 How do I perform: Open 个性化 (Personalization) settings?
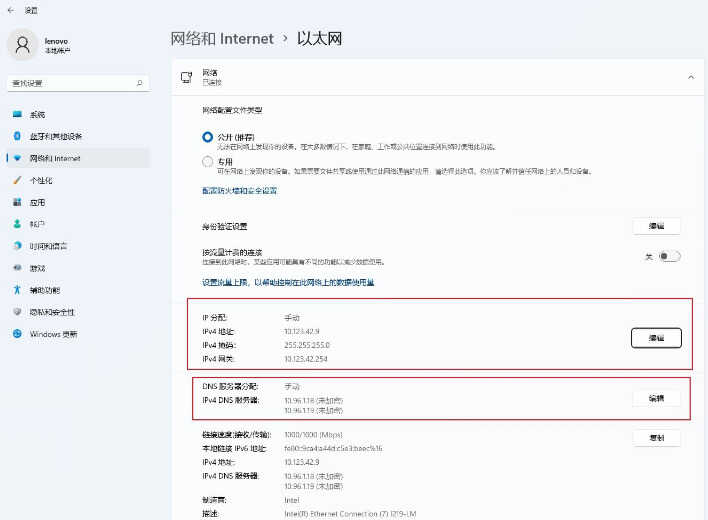click(40, 180)
